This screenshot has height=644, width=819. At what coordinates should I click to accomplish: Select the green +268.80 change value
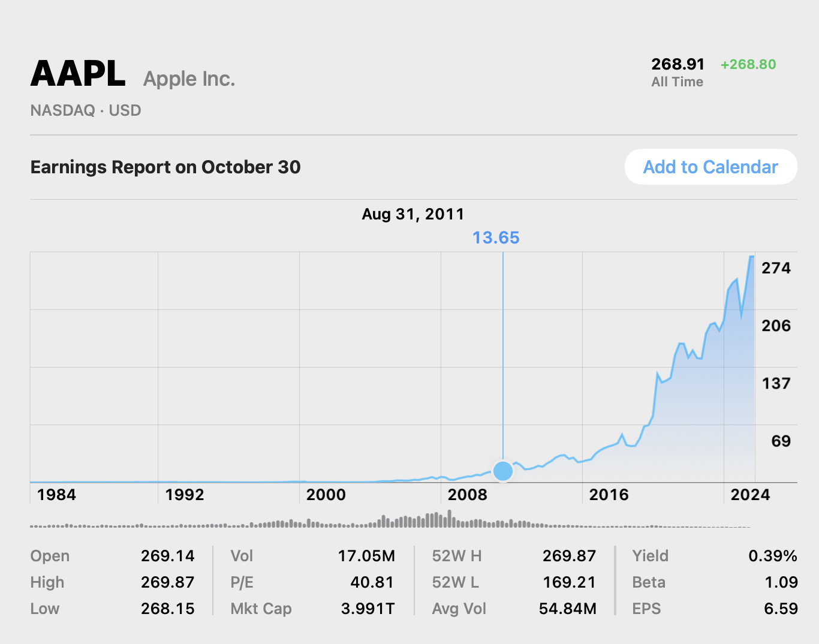point(748,64)
